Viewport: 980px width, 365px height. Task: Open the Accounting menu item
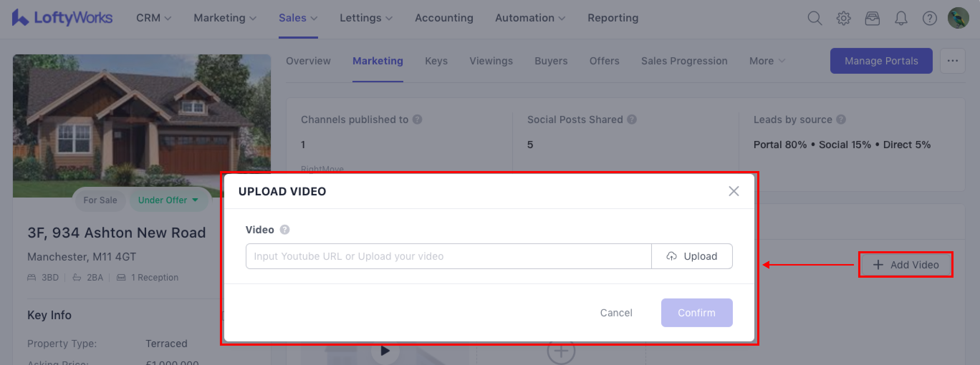444,18
